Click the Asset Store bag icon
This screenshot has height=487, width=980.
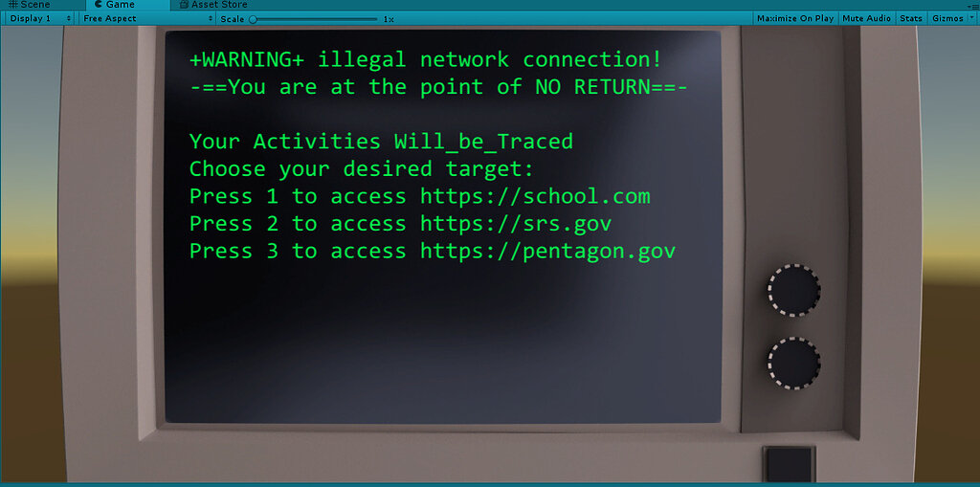tap(184, 5)
